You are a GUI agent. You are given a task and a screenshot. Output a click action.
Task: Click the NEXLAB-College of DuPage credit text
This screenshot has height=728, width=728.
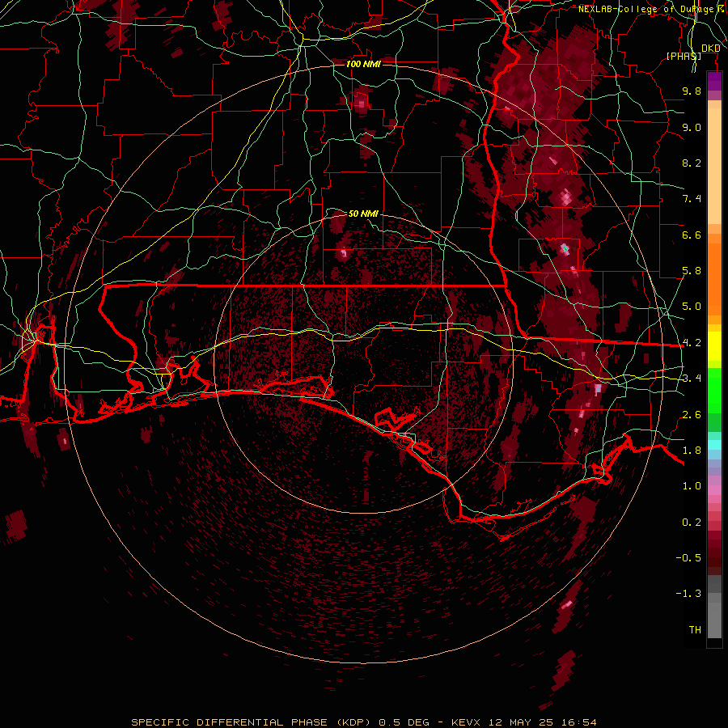[652, 9]
